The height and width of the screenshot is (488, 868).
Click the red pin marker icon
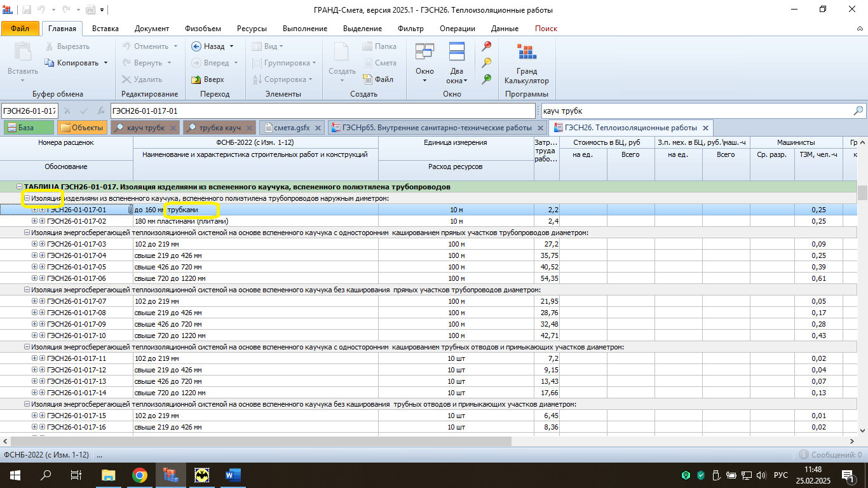pyautogui.click(x=487, y=46)
